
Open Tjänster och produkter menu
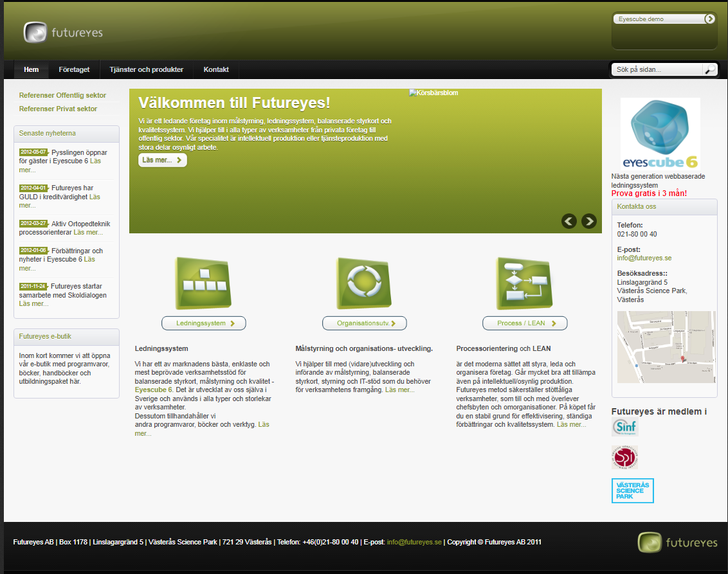click(146, 69)
